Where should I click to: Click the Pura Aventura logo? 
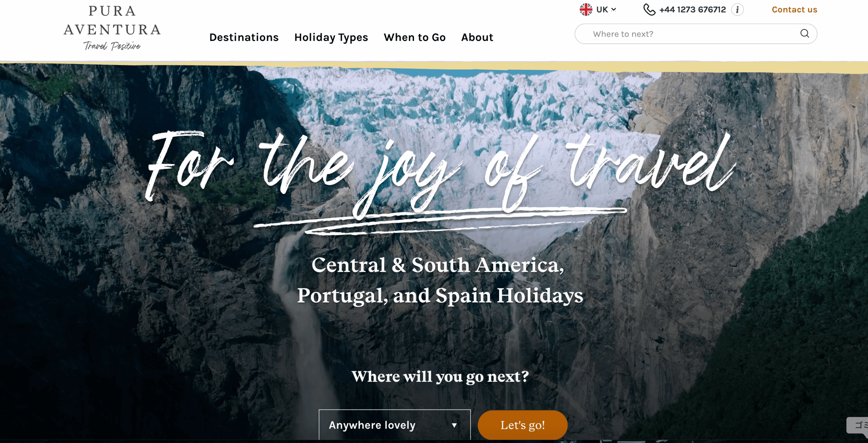click(x=112, y=27)
